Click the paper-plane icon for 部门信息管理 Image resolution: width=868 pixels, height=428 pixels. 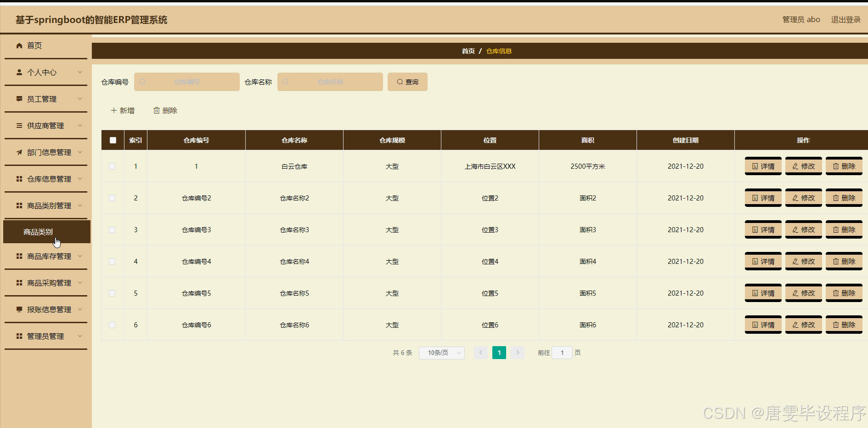click(x=19, y=152)
